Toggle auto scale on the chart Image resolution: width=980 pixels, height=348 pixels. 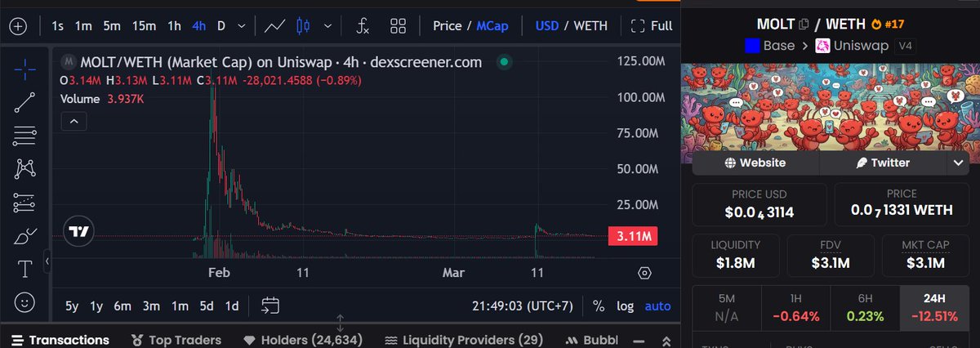658,306
